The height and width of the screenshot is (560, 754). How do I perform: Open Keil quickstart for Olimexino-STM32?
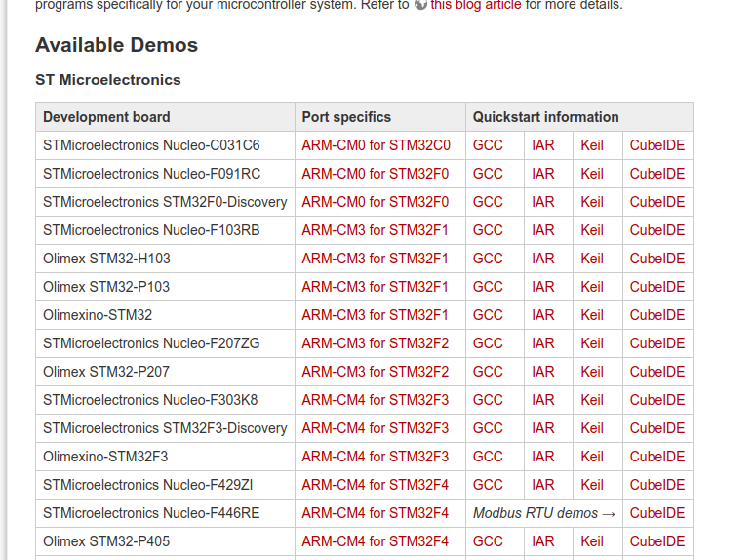coord(592,315)
